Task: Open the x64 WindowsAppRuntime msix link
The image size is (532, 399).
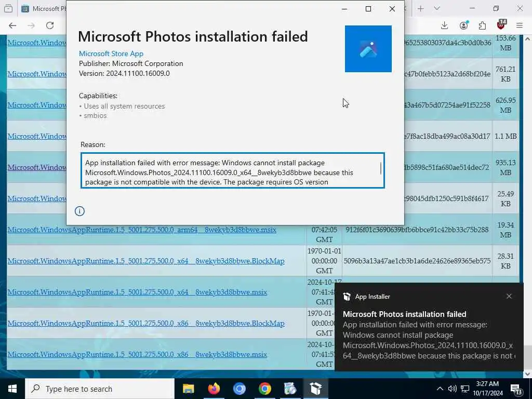Action: coord(137,292)
